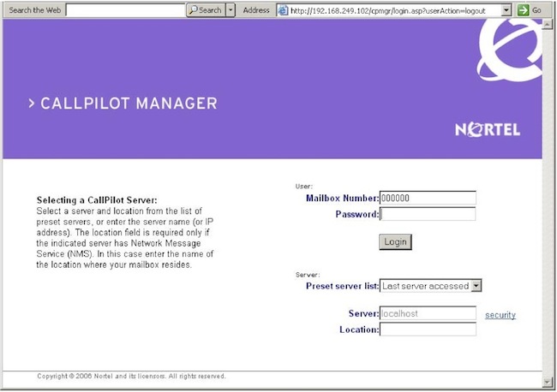
Task: Open the security link
Action: 500,315
